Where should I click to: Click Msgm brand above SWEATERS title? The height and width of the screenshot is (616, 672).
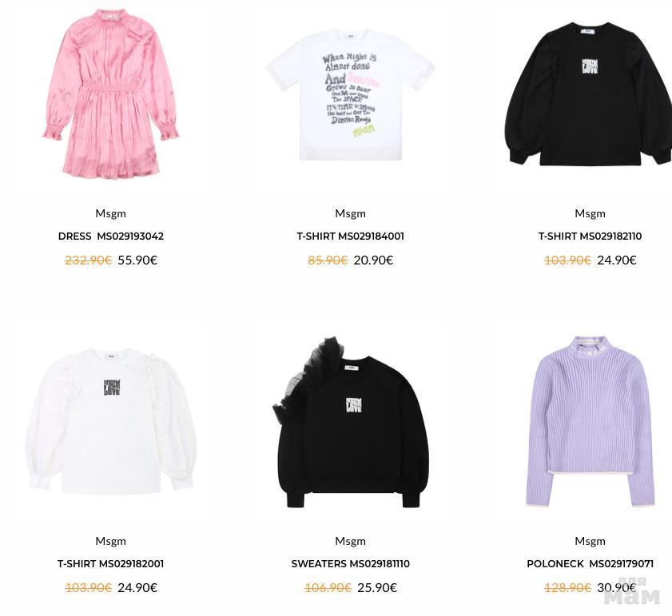tap(351, 541)
